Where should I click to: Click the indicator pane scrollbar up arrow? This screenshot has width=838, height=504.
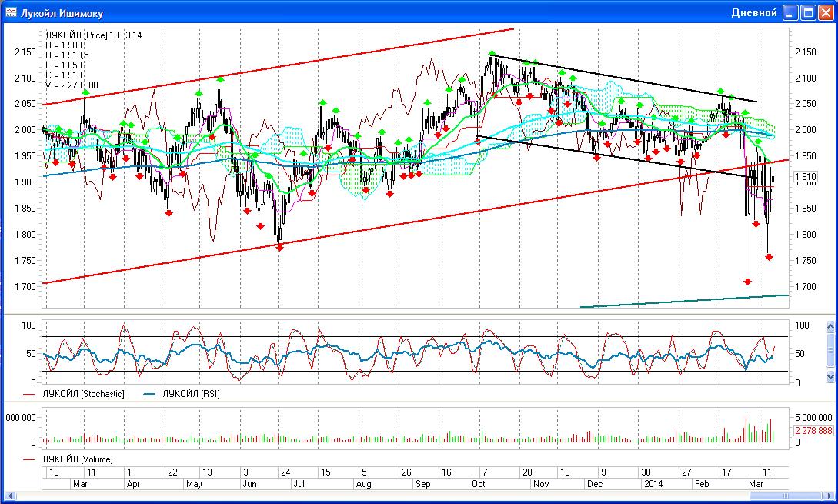830,325
